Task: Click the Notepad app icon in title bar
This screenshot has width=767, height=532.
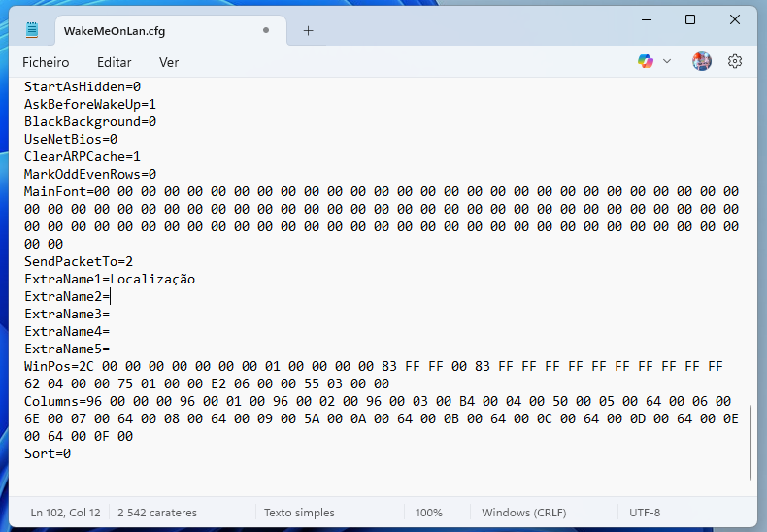Action: point(32,30)
